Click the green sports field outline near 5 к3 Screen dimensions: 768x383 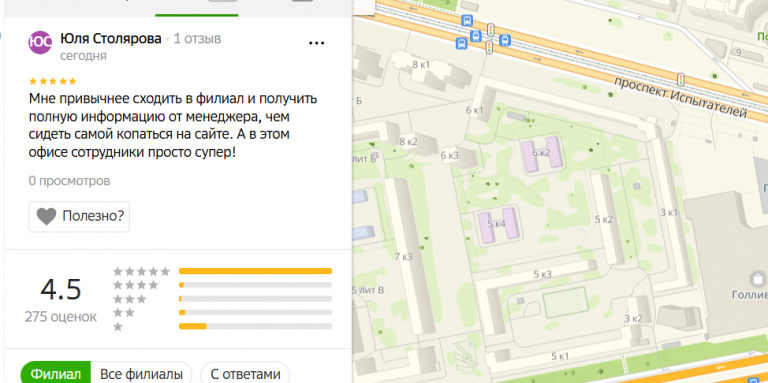(565, 302)
